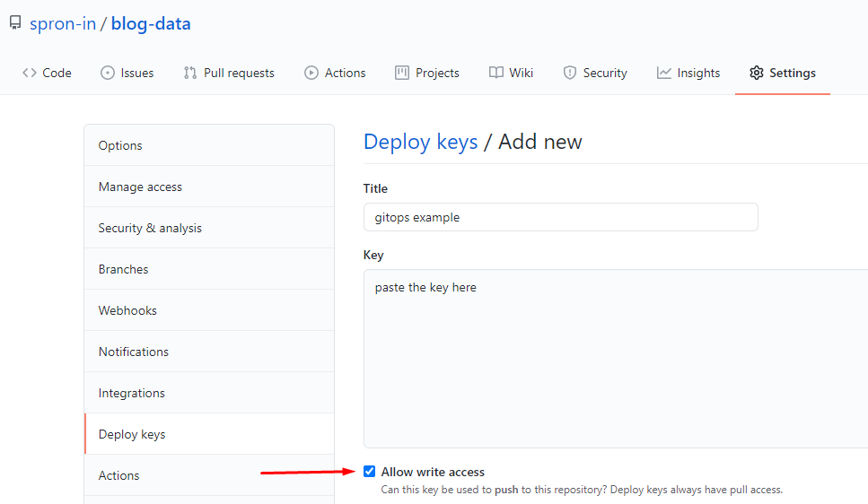Screen dimensions: 868x504
Task: Click the Pull requests branch icon
Action: (x=189, y=73)
